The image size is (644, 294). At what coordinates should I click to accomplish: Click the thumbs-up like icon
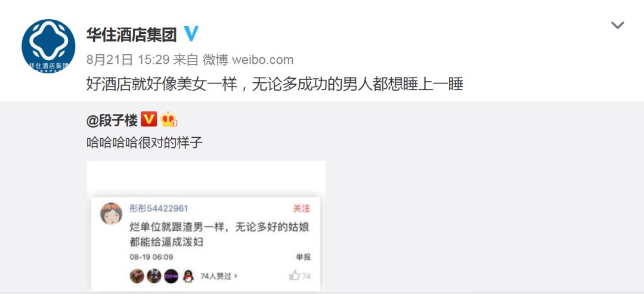[294, 275]
